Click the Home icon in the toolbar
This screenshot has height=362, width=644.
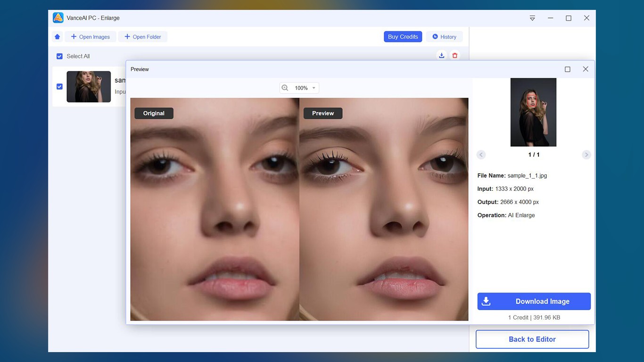click(x=58, y=37)
